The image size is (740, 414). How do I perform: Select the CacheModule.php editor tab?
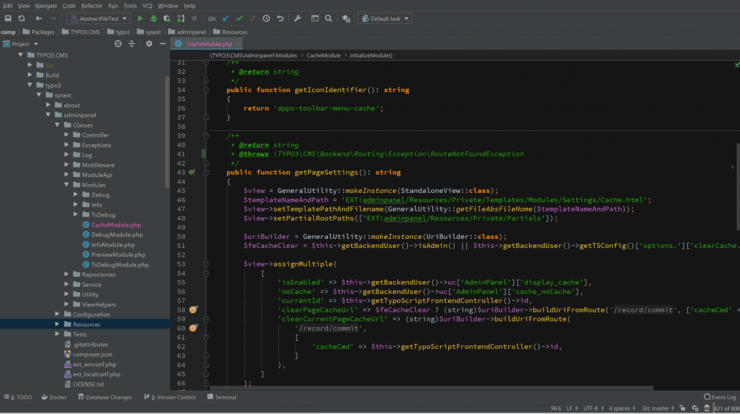coord(205,44)
